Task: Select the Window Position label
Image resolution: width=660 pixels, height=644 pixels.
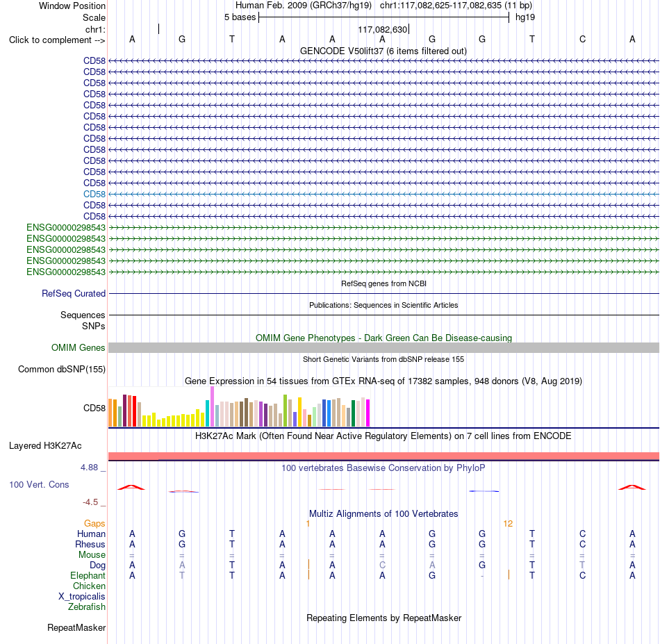Action: coord(72,6)
